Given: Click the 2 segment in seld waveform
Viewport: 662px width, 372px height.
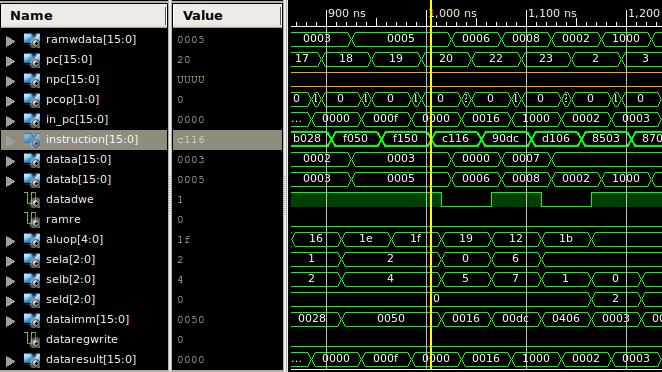Looking at the screenshot, I should tap(615, 299).
